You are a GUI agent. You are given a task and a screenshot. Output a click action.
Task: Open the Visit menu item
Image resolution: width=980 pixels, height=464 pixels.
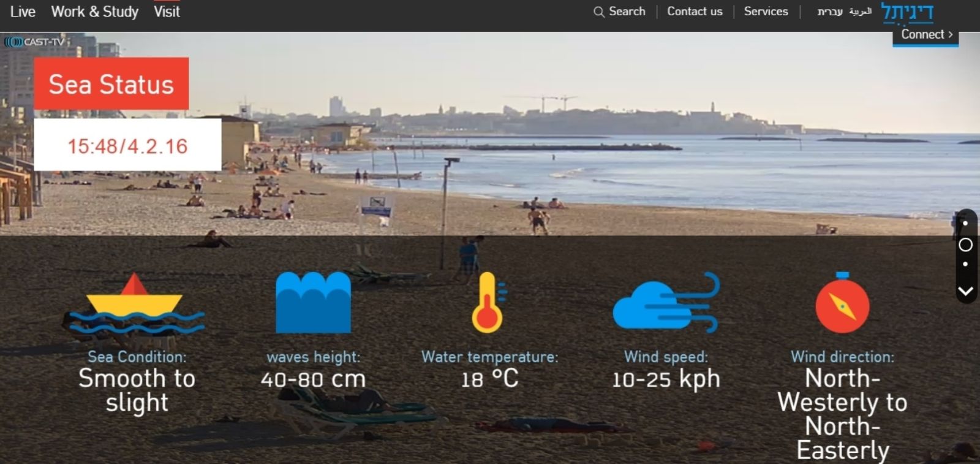pos(167,12)
